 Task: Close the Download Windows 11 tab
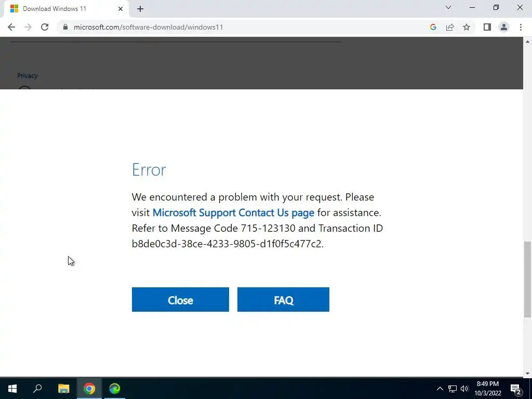pos(121,9)
